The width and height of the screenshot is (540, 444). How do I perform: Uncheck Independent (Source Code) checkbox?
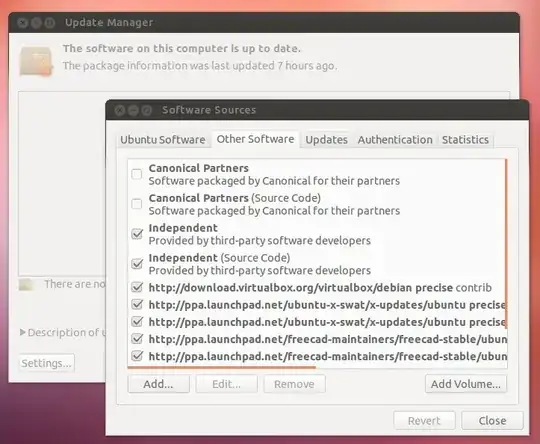click(137, 264)
